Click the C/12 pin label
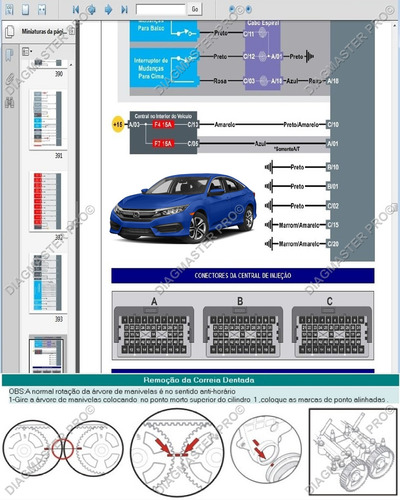The width and height of the screenshot is (400, 500). [249, 57]
